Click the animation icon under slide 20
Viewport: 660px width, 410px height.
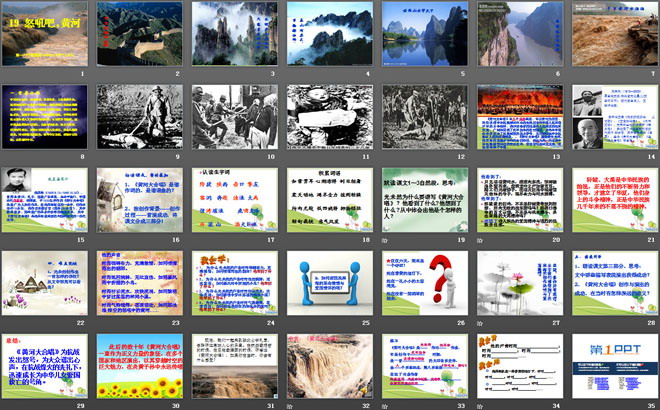(480, 241)
